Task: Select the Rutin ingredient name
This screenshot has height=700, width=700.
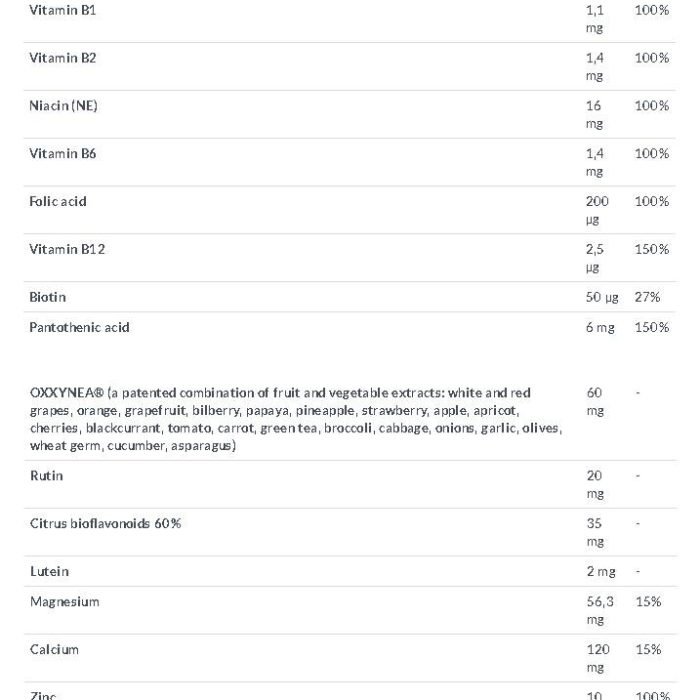Action: click(46, 475)
